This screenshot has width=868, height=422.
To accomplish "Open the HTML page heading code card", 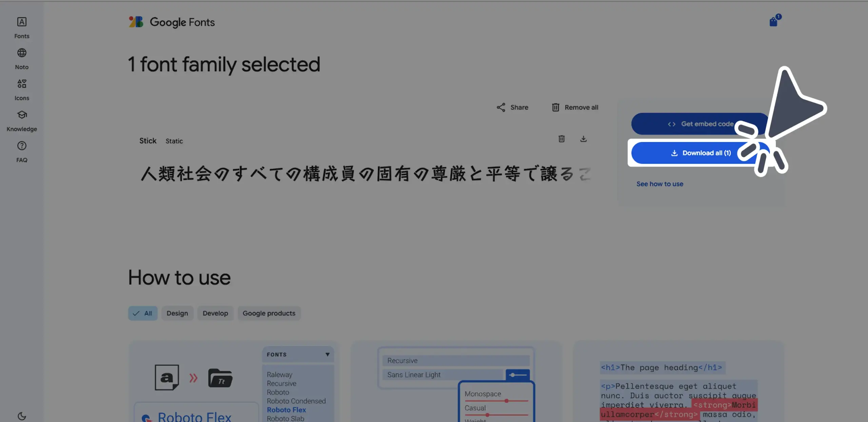I will pos(678,382).
